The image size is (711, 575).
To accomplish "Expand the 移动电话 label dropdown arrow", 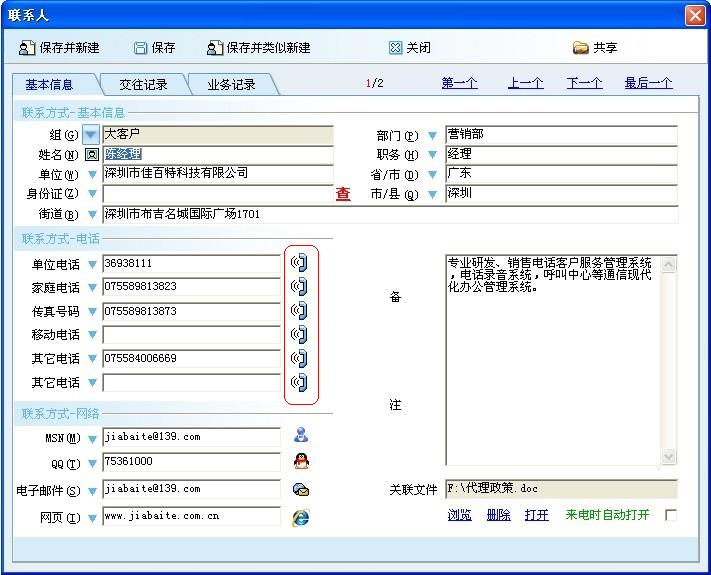I will point(92,335).
